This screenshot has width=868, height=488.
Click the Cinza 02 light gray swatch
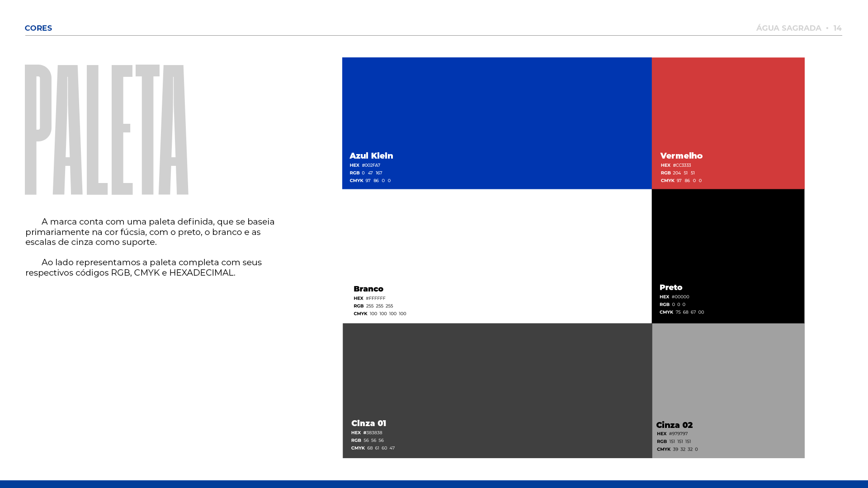[x=728, y=390]
